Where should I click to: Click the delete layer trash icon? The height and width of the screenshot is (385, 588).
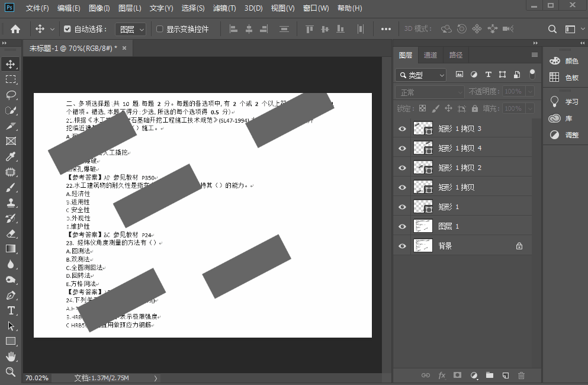pyautogui.click(x=521, y=375)
